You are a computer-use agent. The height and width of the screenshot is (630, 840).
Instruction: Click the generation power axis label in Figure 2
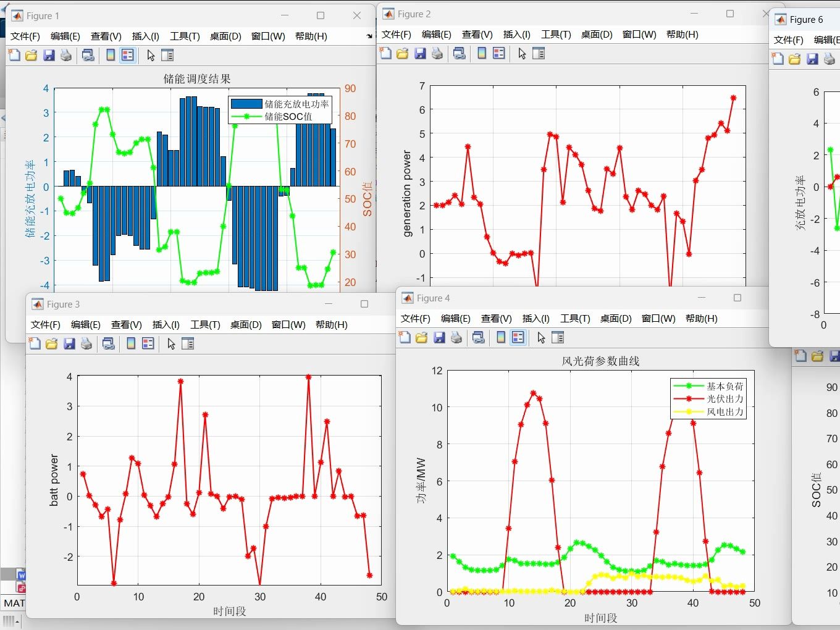pyautogui.click(x=406, y=193)
